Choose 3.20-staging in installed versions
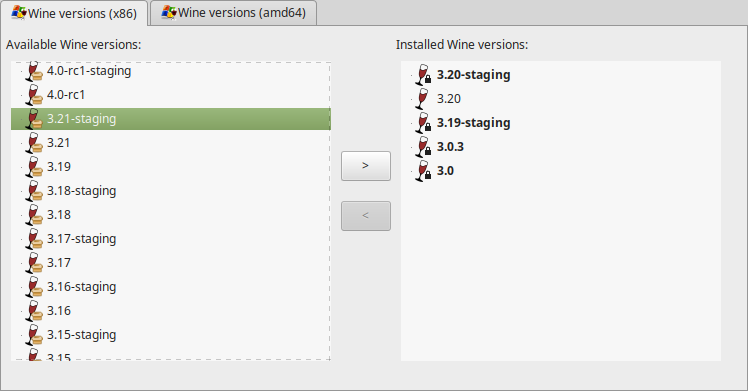 pyautogui.click(x=474, y=75)
